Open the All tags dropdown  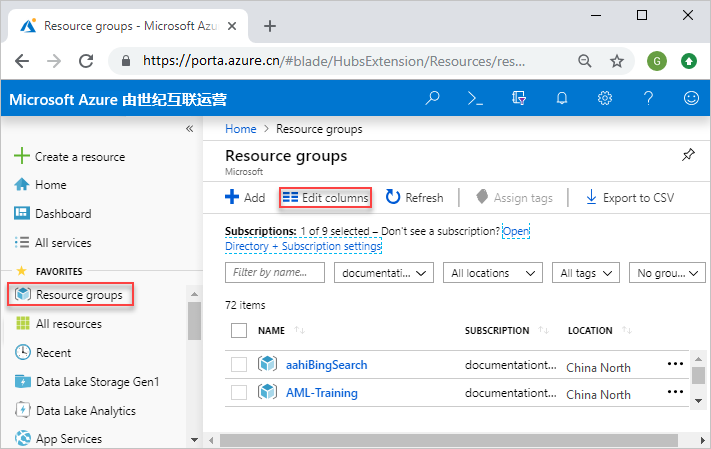[x=586, y=273]
